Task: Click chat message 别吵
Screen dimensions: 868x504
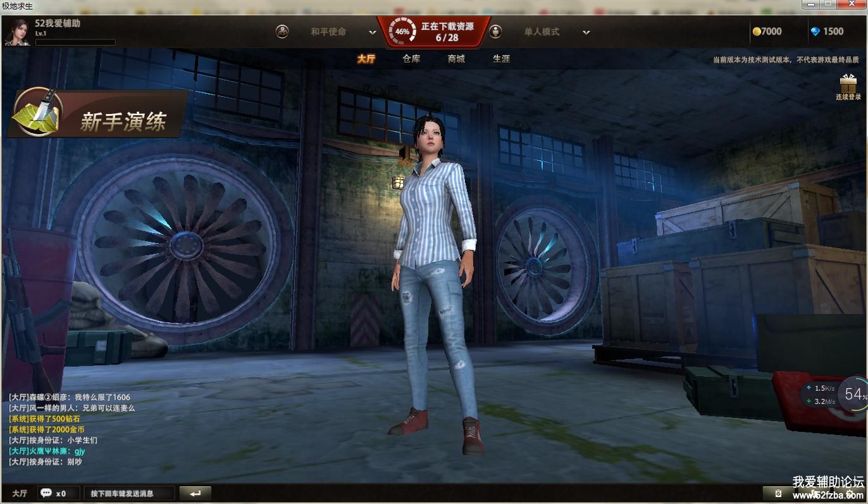Action: pyautogui.click(x=74, y=462)
